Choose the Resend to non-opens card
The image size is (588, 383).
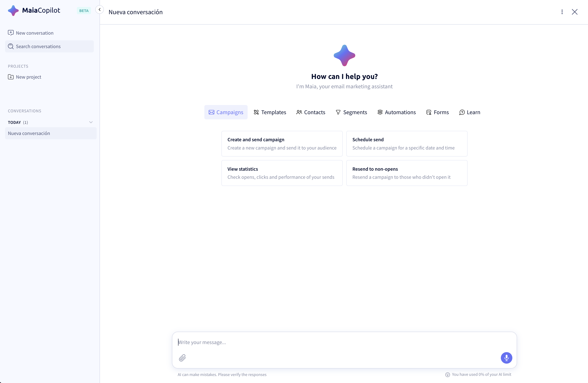pyautogui.click(x=407, y=173)
